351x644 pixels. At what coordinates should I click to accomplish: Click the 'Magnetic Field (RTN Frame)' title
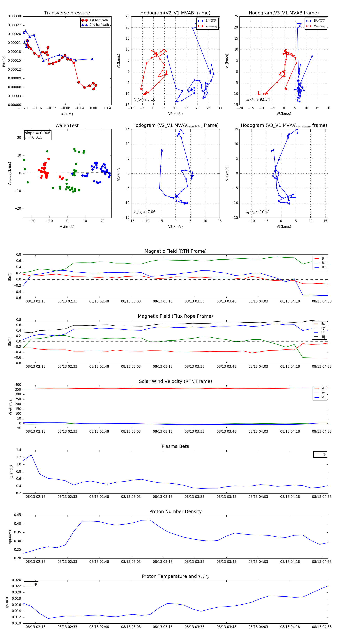pos(175,251)
